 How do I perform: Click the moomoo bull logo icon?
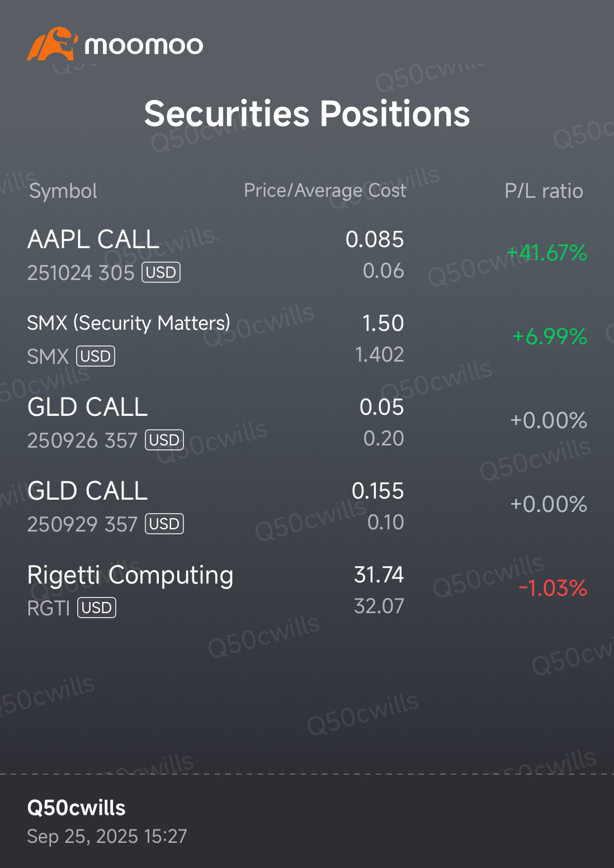(x=51, y=44)
